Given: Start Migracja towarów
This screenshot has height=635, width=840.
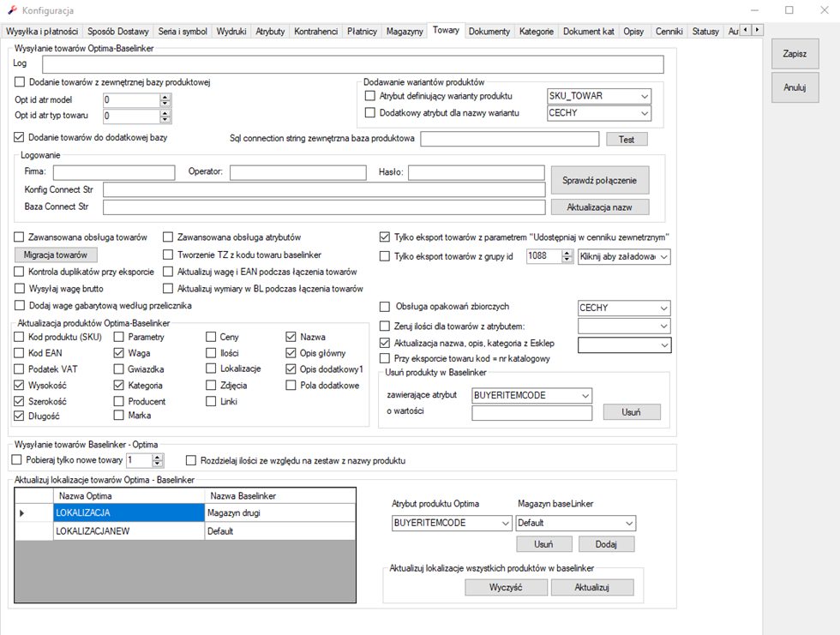Looking at the screenshot, I should coord(55,255).
